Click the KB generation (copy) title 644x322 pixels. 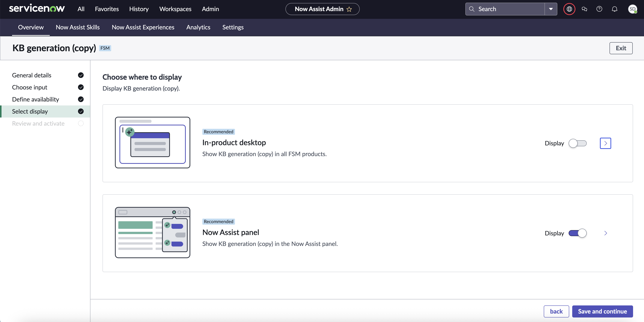[x=54, y=48]
